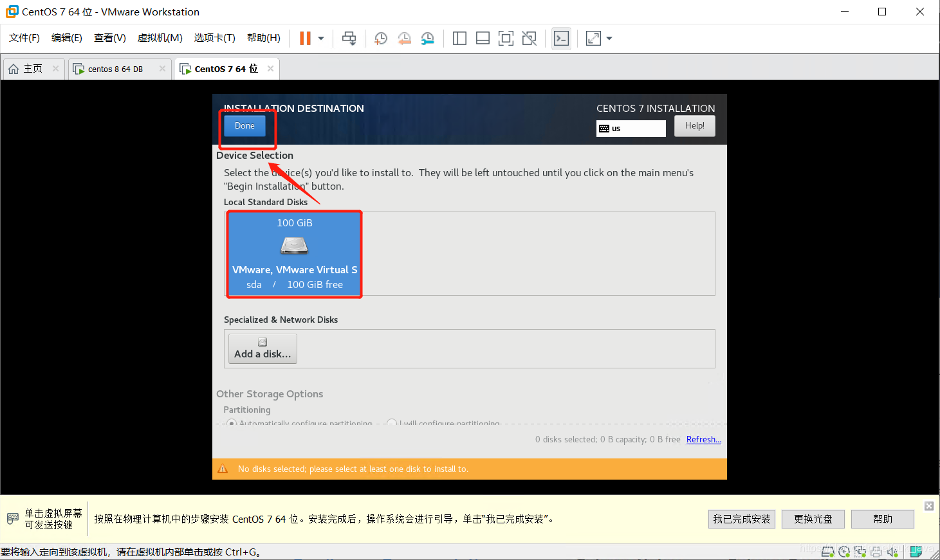
Task: Click the orange pause VM button
Action: pos(305,39)
